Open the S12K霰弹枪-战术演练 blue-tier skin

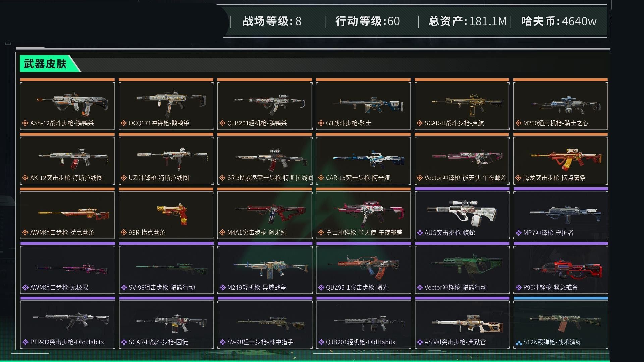click(560, 324)
